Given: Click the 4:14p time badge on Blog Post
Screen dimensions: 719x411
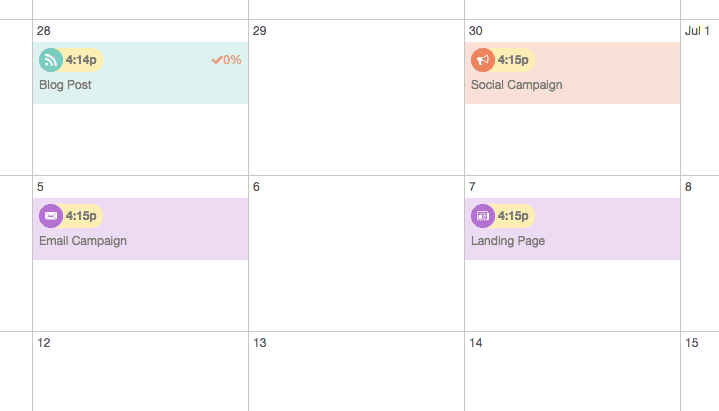Looking at the screenshot, I should (x=81, y=60).
